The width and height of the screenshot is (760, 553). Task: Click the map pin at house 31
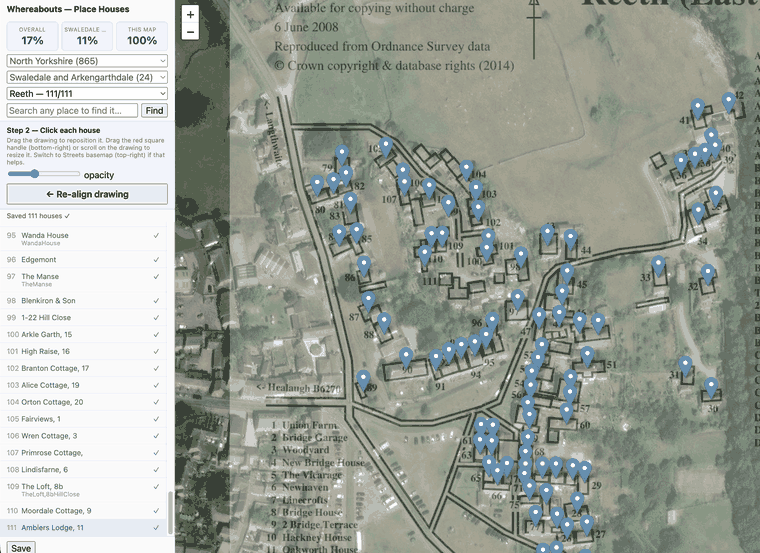point(685,366)
